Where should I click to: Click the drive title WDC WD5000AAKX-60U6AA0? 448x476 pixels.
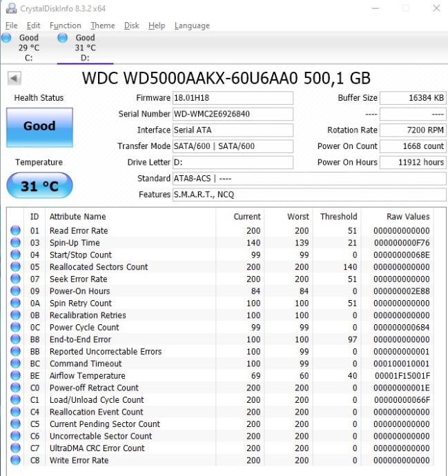tap(190, 78)
